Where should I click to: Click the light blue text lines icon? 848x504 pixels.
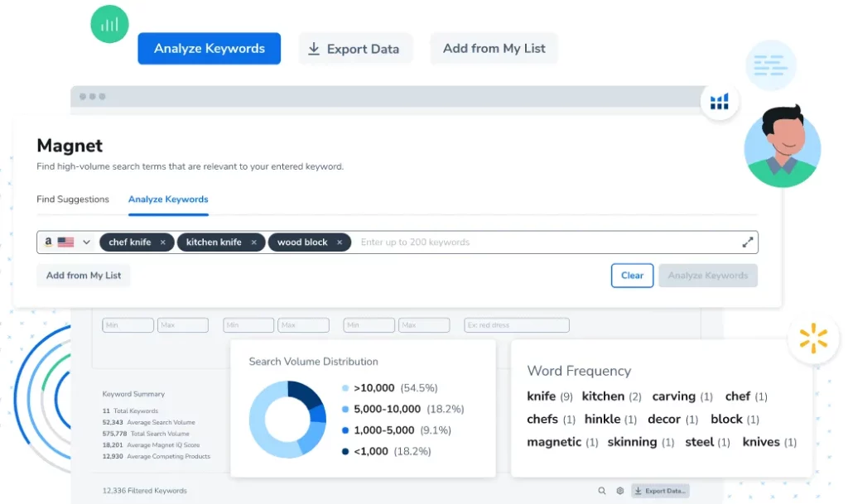[x=770, y=65]
